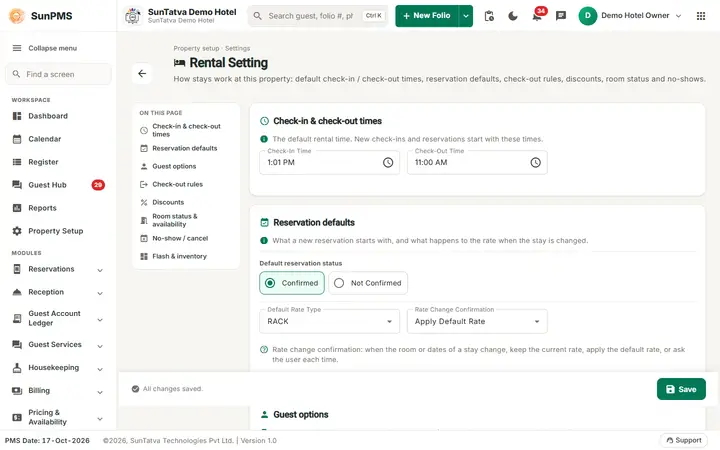
Task: Open Rate Change Confirmation dropdown
Action: click(477, 321)
